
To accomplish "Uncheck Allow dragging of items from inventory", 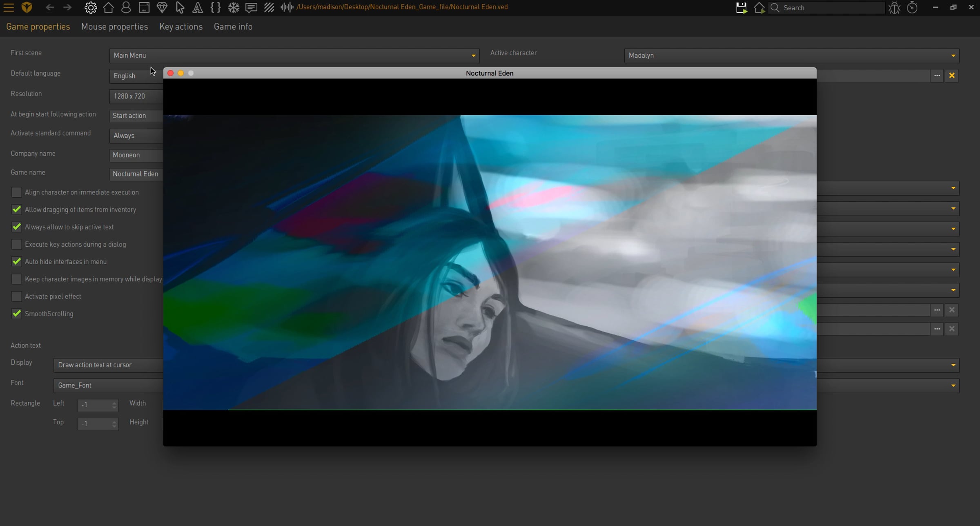I will 16,210.
